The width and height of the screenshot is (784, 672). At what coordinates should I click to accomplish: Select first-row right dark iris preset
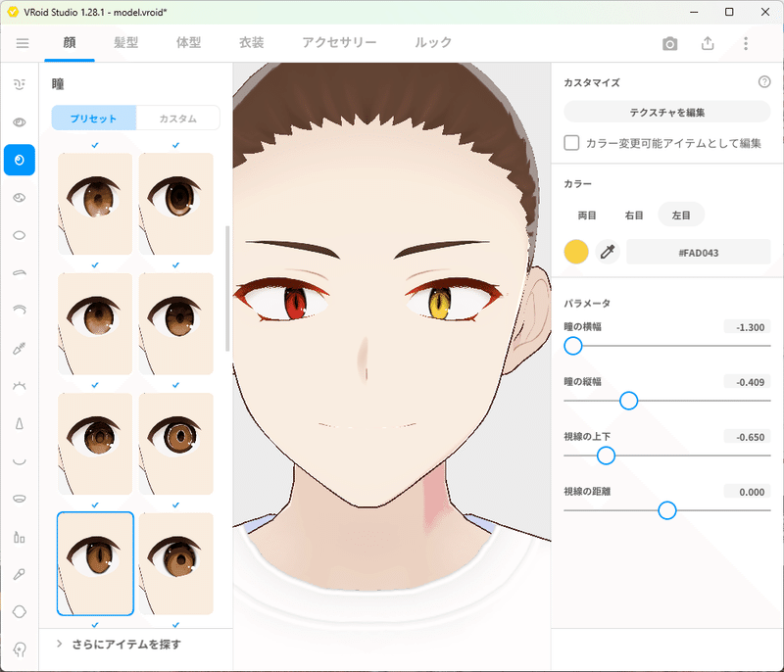[176, 204]
